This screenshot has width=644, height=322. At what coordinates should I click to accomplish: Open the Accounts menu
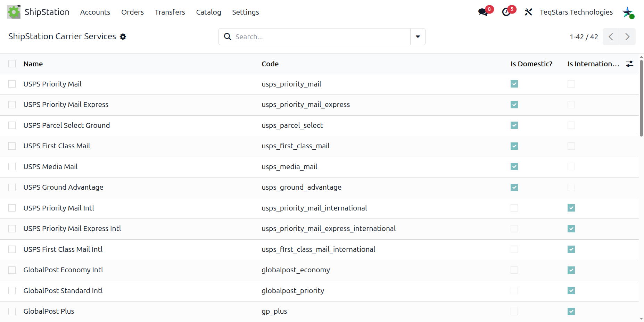[x=95, y=12]
